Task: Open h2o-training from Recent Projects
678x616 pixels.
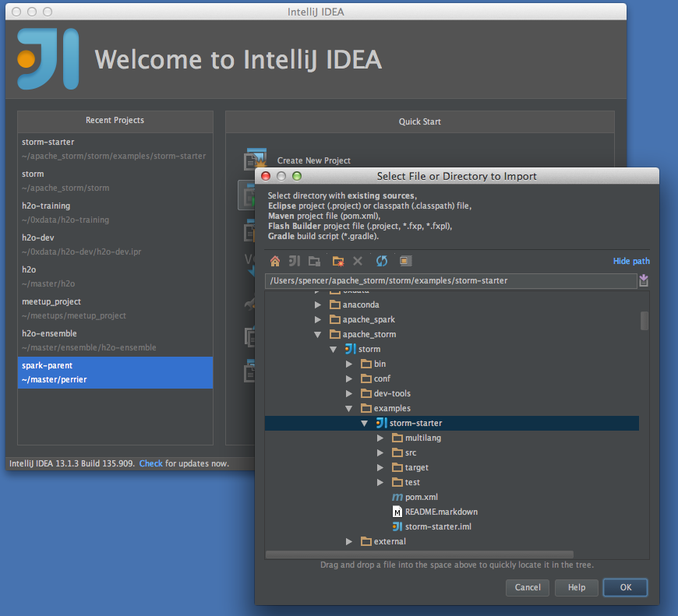Action: (x=46, y=206)
